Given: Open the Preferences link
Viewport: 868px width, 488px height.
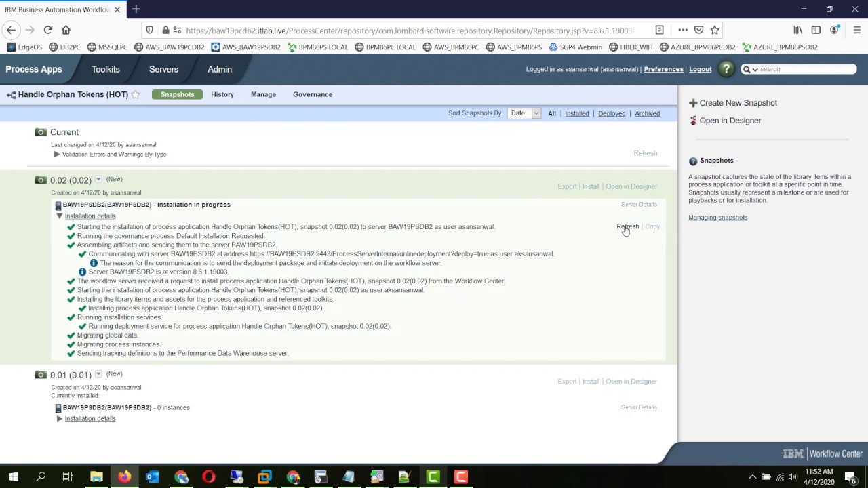Looking at the screenshot, I should click(x=663, y=69).
